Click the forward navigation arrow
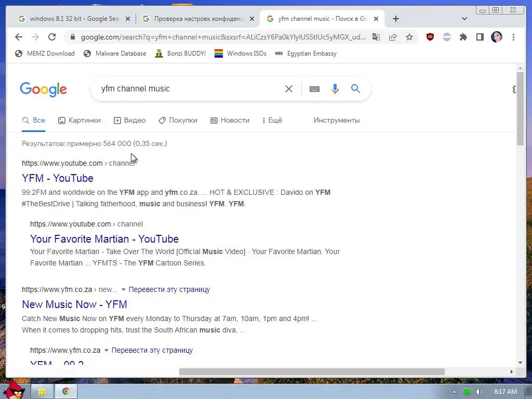The width and height of the screenshot is (532, 399). [35, 37]
